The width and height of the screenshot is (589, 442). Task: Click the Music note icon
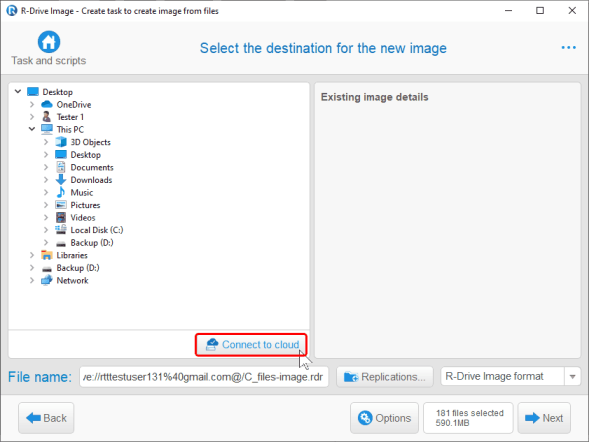coord(60,192)
